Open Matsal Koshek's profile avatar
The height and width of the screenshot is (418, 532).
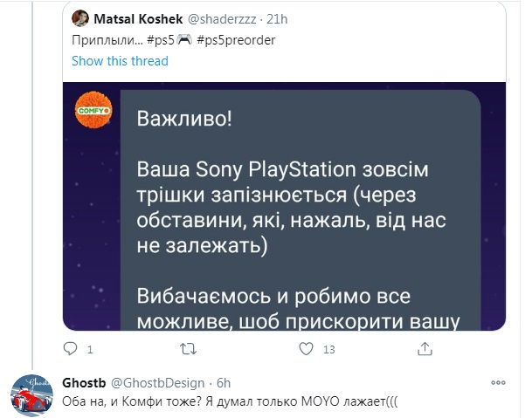[79, 18]
